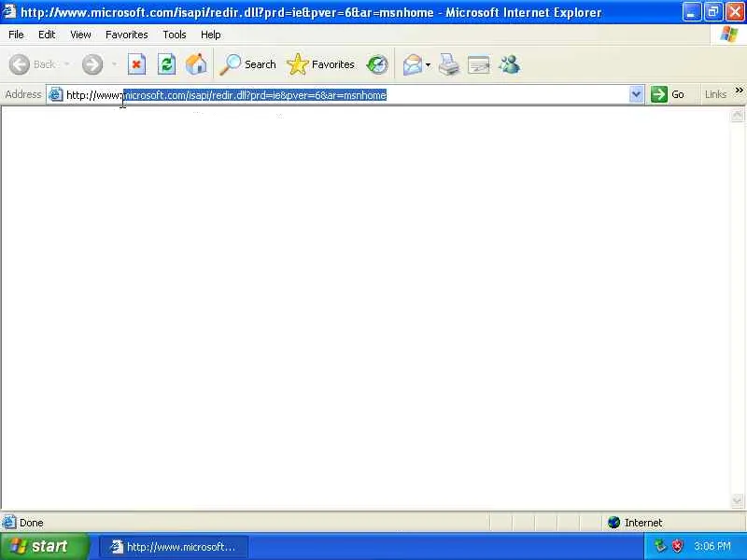Click inside the Address bar URL field
747x560 pixels.
pyautogui.click(x=345, y=95)
